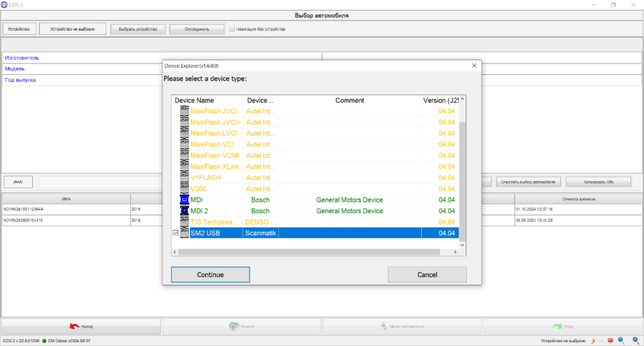Click the VIN input field
The width and height of the screenshot is (644, 346).
point(100,182)
